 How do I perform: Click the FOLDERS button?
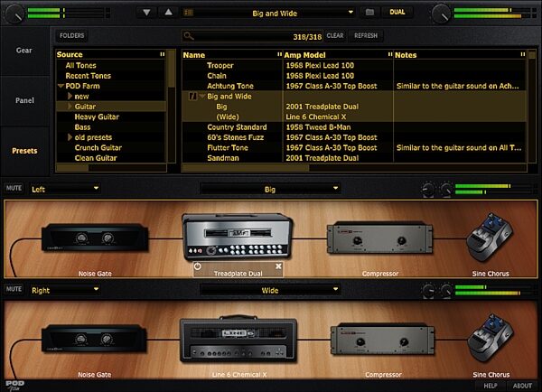point(71,35)
